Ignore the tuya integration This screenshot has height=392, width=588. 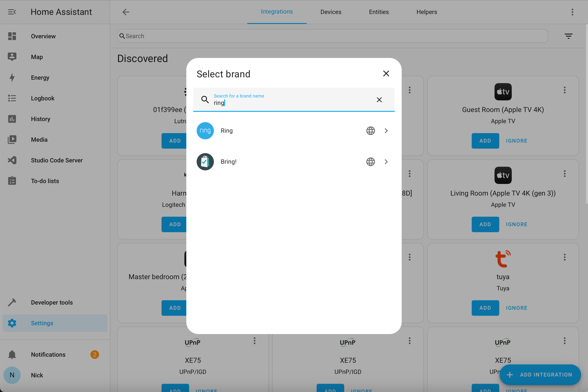click(x=516, y=308)
